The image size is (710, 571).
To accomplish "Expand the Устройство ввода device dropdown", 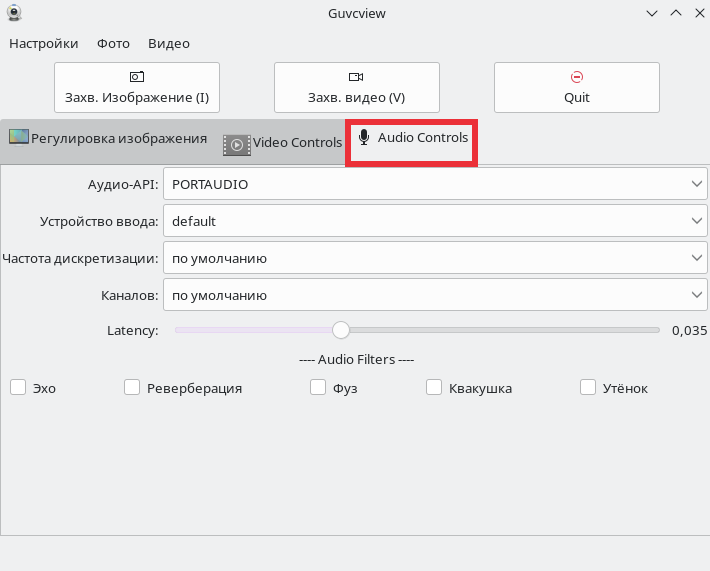I will click(435, 221).
